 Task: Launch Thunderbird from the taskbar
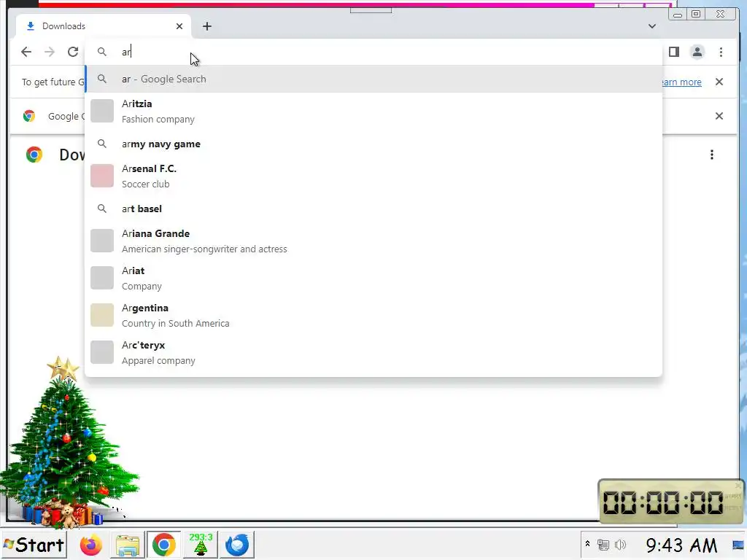point(237,545)
